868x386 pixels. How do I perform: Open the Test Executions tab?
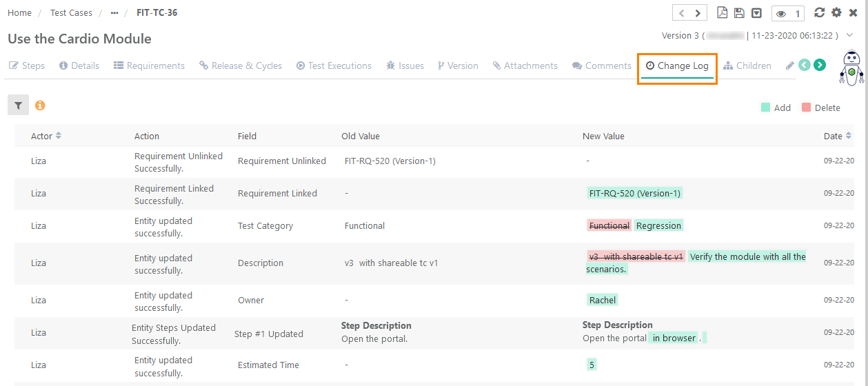pos(334,65)
